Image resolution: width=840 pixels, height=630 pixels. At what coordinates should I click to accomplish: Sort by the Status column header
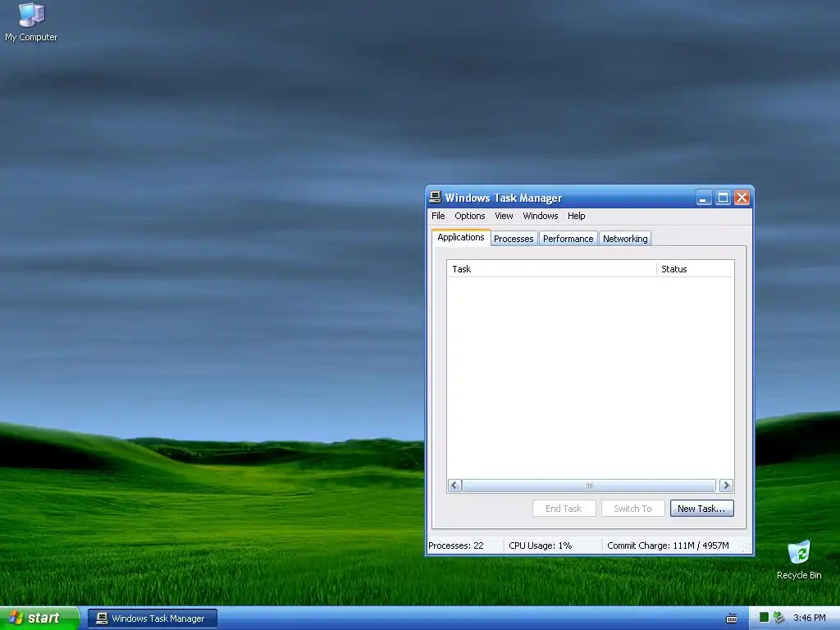[695, 269]
